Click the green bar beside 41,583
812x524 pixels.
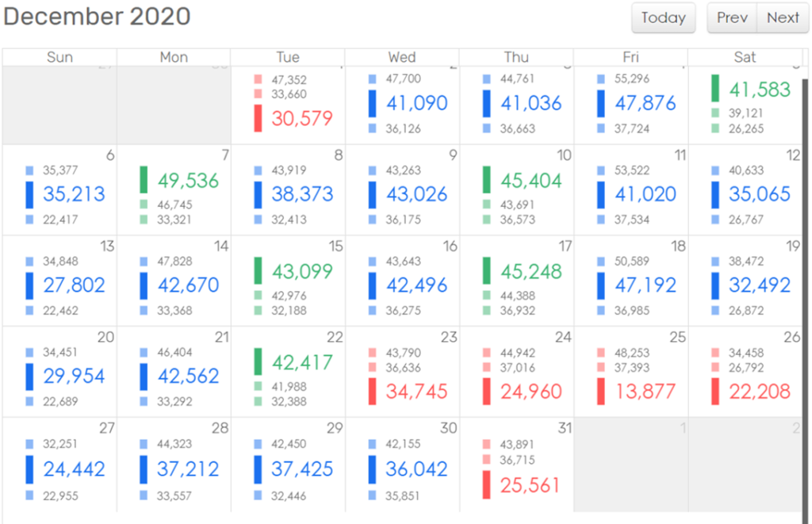[x=715, y=88]
